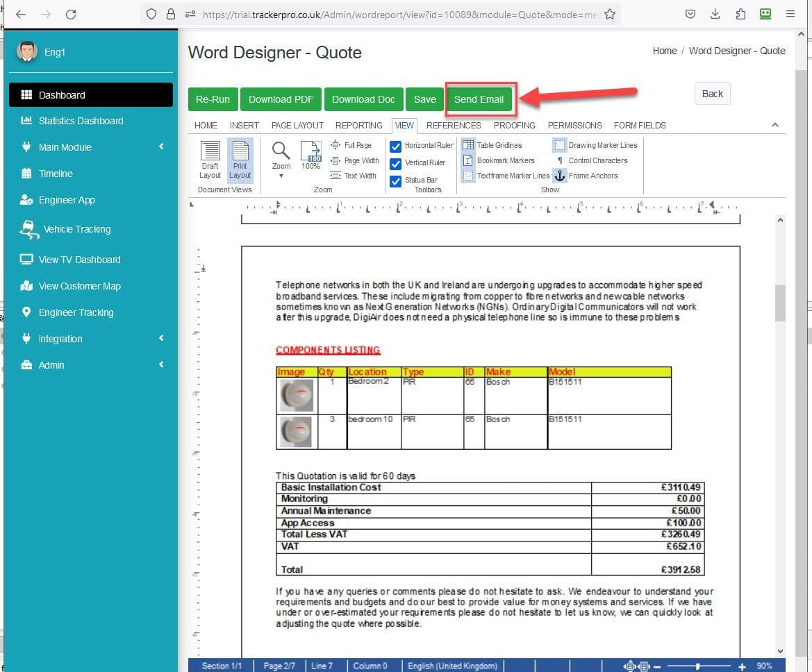The width and height of the screenshot is (812, 672).
Task: Adjust the zoom slider in status bar
Action: [x=698, y=666]
